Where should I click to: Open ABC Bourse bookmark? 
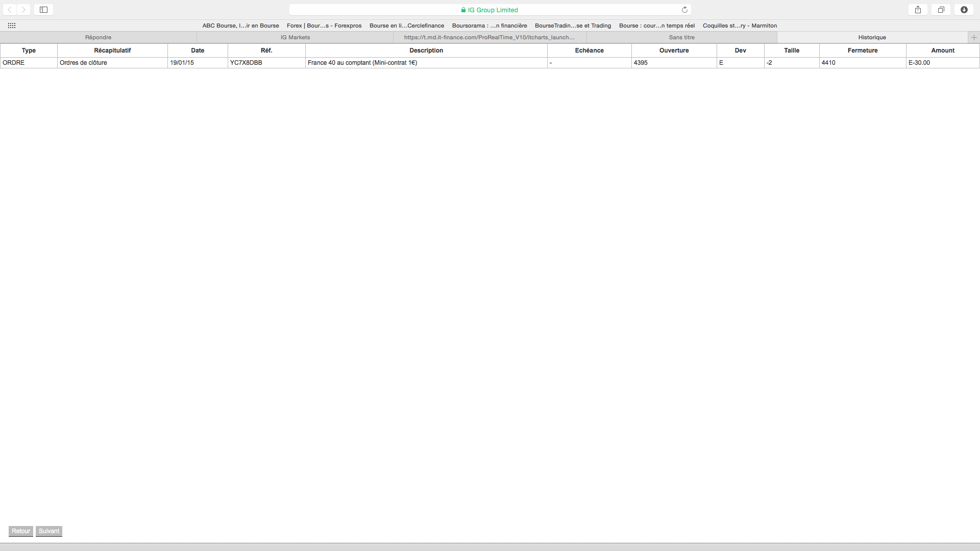pos(240,26)
